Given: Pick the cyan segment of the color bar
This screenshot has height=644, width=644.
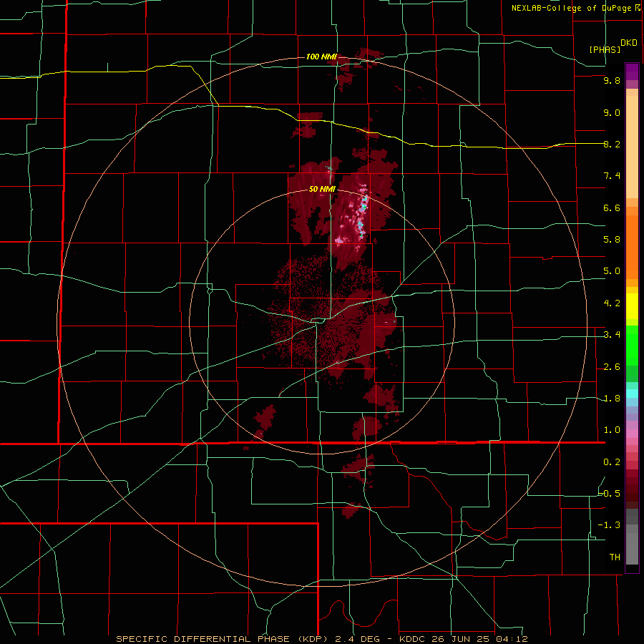Looking at the screenshot, I should click(632, 393).
